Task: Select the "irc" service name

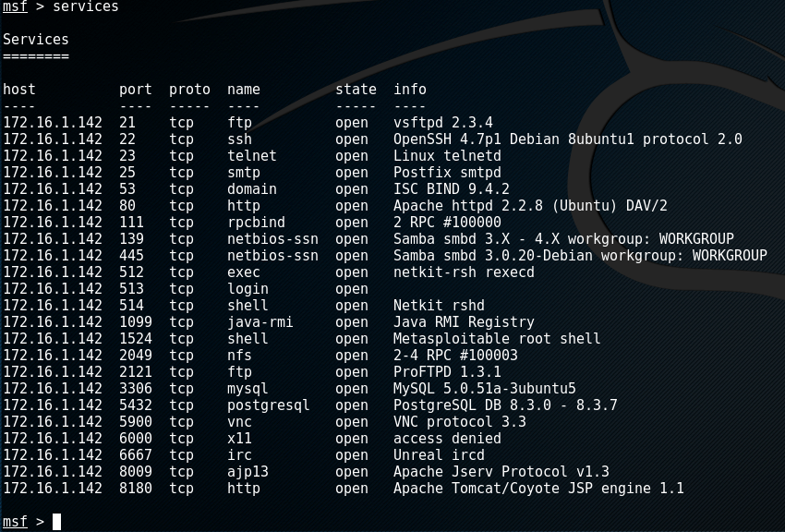Action: (x=239, y=454)
